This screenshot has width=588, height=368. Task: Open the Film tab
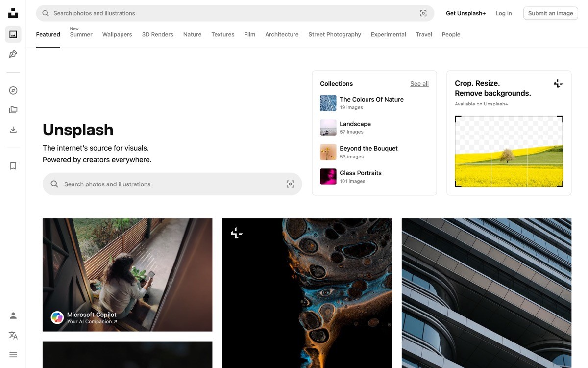click(x=250, y=34)
